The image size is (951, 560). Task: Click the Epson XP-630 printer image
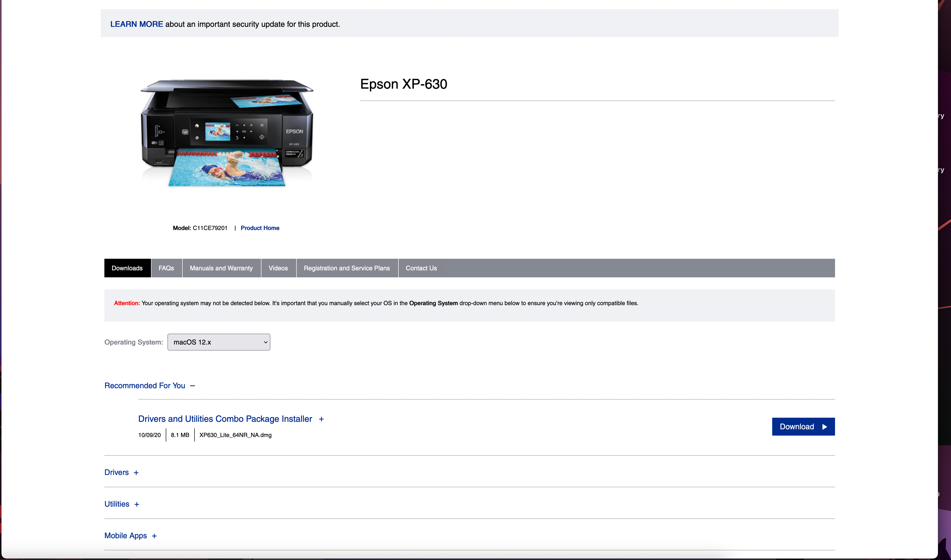point(227,132)
